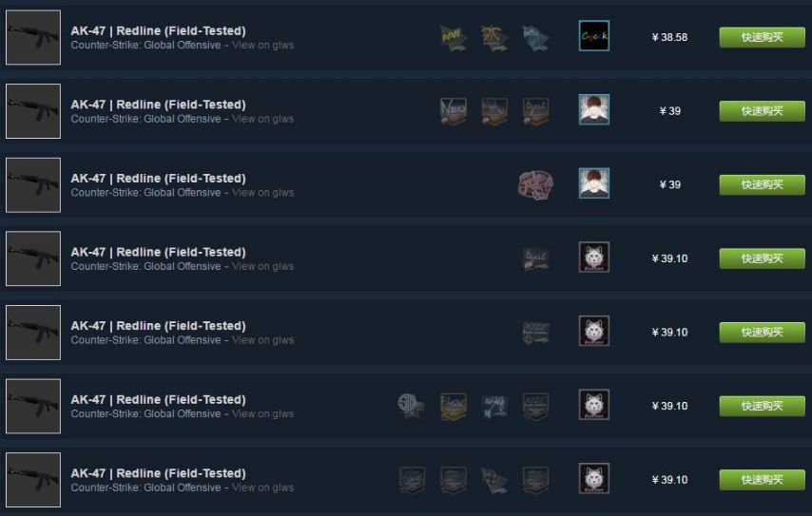Click the NaVi sticker on the ¥38.58 listing
Viewport: 812px width, 516px height.
coord(454,38)
